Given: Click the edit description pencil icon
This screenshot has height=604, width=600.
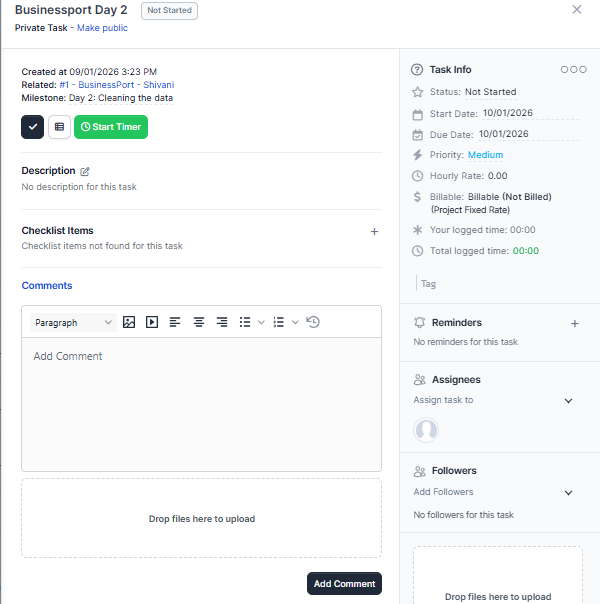Looking at the screenshot, I should coord(85,171).
